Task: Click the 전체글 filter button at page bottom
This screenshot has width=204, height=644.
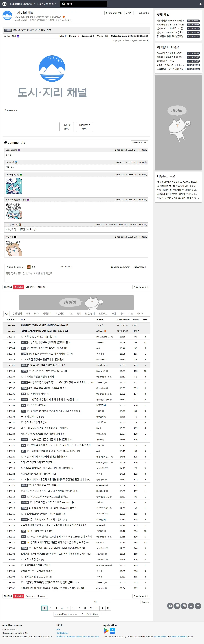Action: 8,596
